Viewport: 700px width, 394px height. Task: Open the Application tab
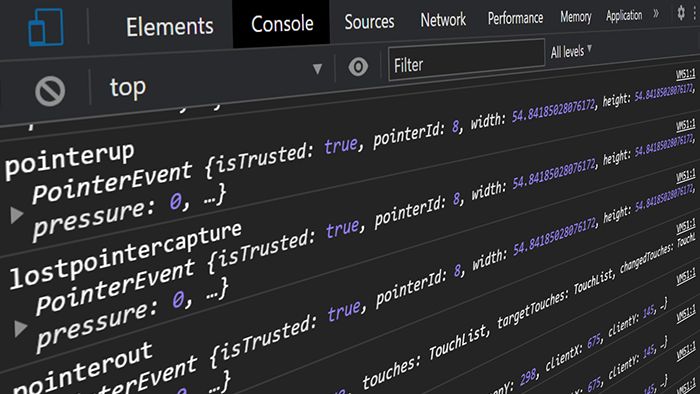coord(624,16)
